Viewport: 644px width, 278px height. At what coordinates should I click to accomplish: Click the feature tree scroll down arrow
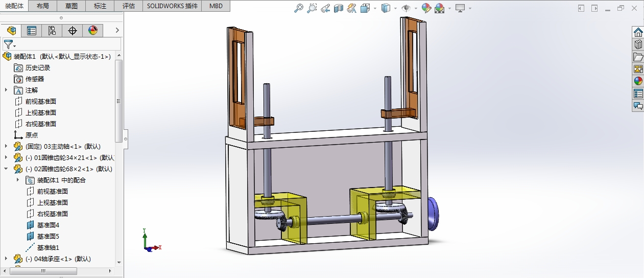click(x=119, y=262)
